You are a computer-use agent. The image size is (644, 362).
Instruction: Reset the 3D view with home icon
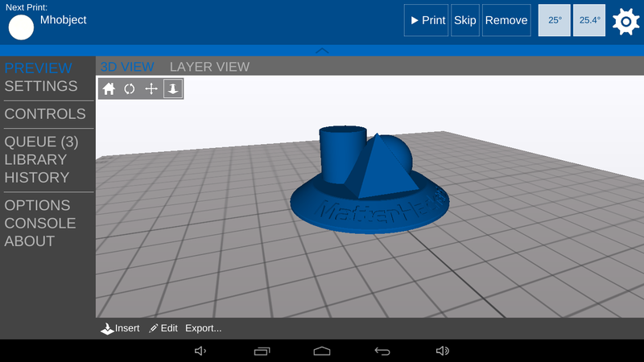coord(109,88)
